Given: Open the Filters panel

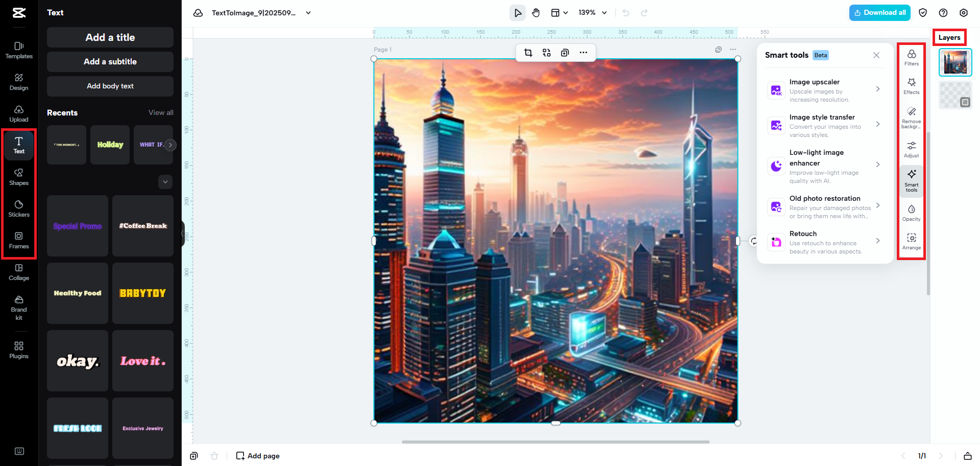Looking at the screenshot, I should coord(911,57).
